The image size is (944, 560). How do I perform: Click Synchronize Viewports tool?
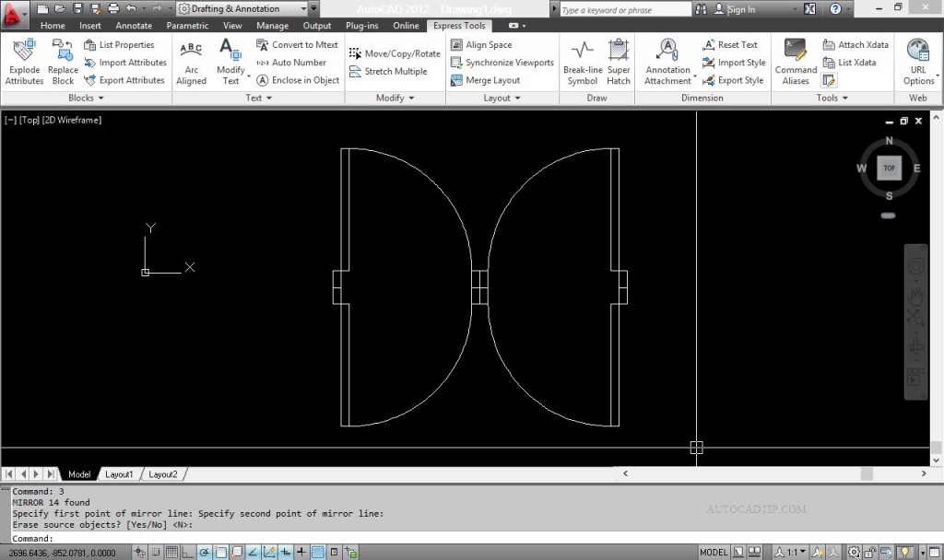502,63
